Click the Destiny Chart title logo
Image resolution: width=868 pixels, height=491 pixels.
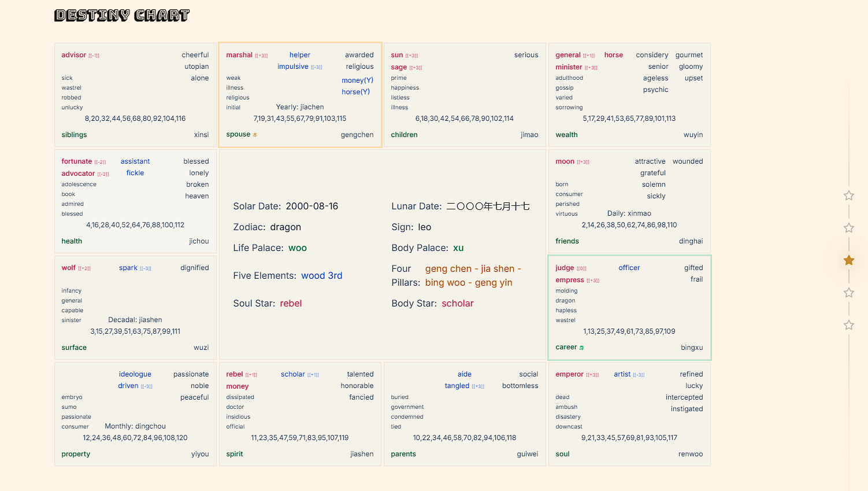coord(122,16)
